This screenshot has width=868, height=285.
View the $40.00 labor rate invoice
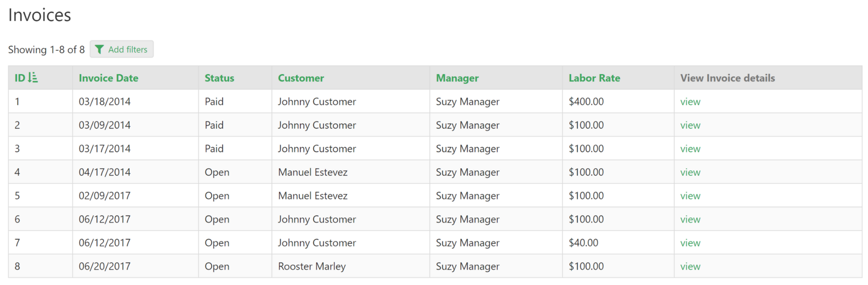coord(690,243)
